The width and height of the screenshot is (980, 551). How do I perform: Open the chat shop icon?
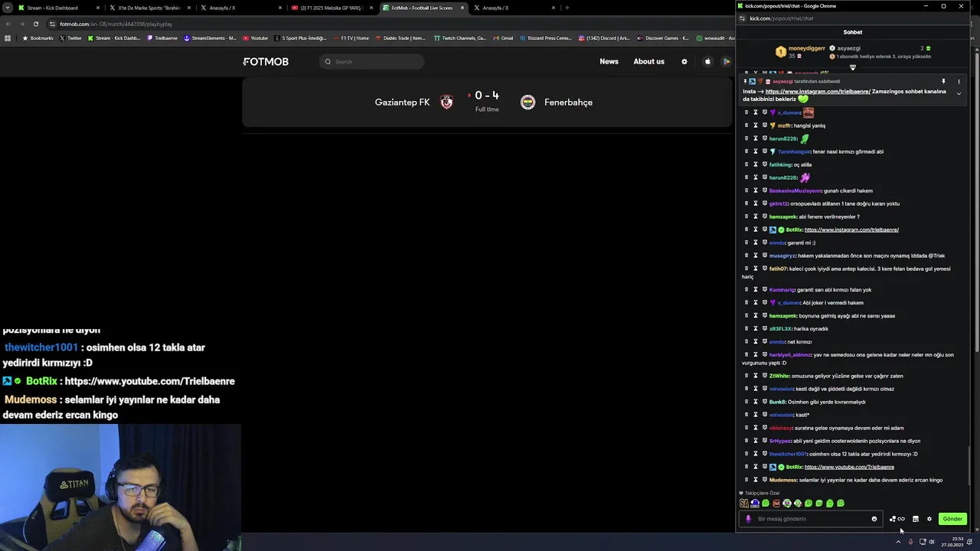pos(915,519)
